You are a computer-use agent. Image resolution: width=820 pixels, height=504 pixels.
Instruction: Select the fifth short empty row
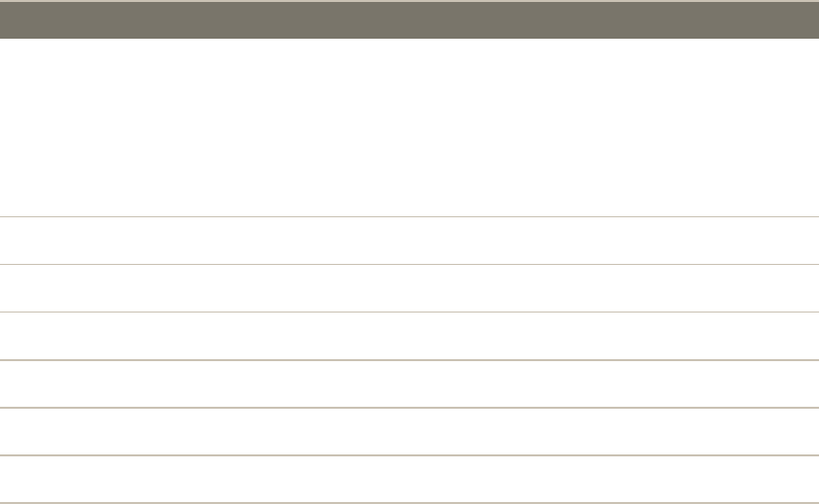point(410,431)
